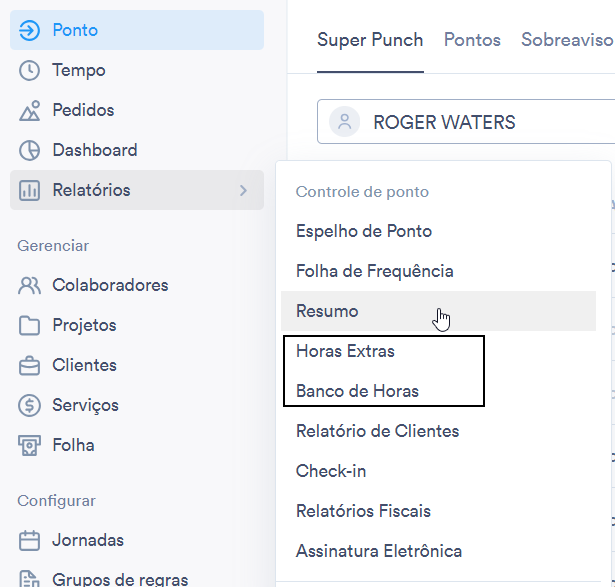Click the Tempo clock icon
The height and width of the screenshot is (587, 615).
(x=29, y=71)
